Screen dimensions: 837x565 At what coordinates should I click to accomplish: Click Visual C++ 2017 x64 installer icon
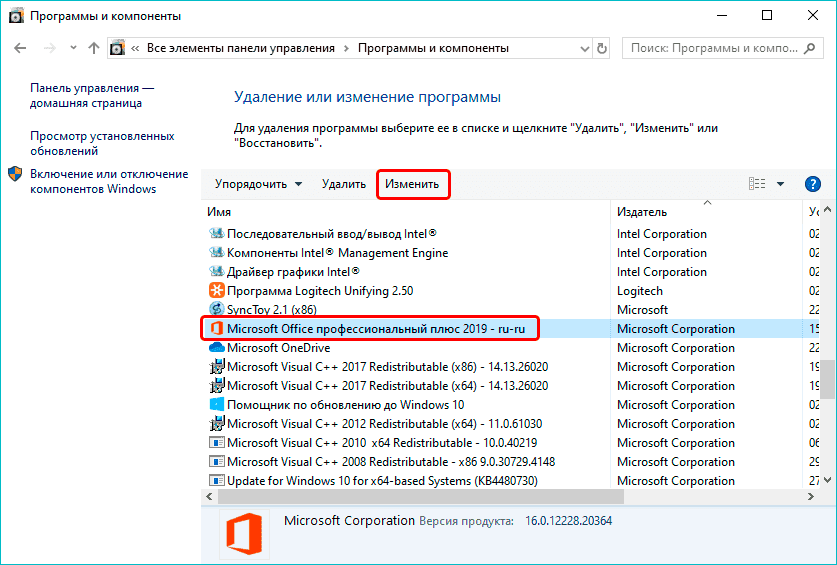(x=216, y=386)
